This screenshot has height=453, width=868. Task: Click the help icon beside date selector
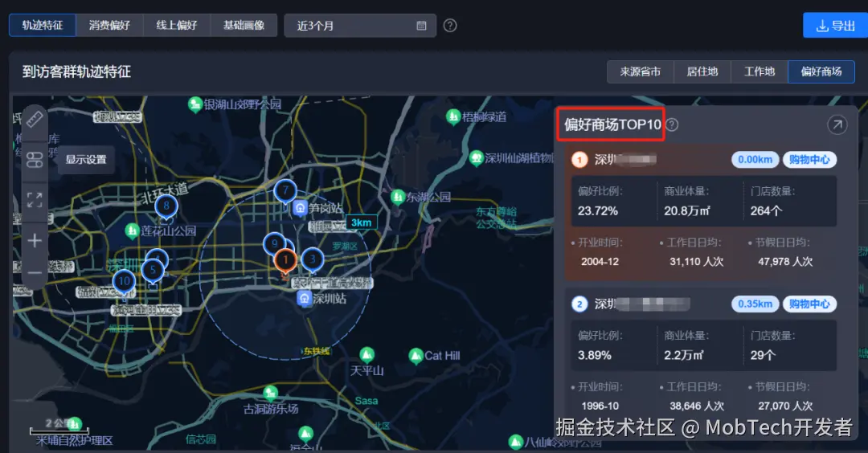tap(450, 26)
